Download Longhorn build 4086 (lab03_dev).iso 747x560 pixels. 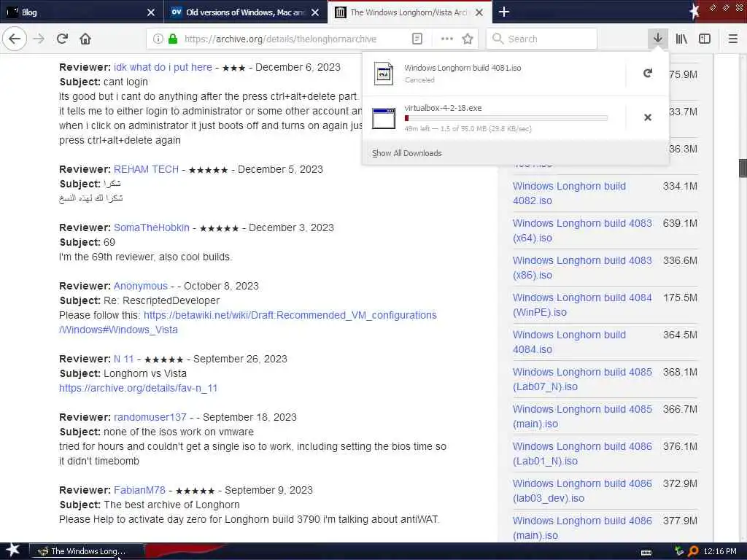(582, 491)
